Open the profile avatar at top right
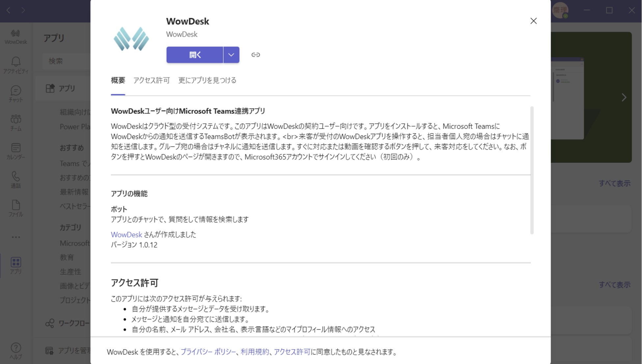Viewport: 642px width, 364px height. tap(560, 11)
